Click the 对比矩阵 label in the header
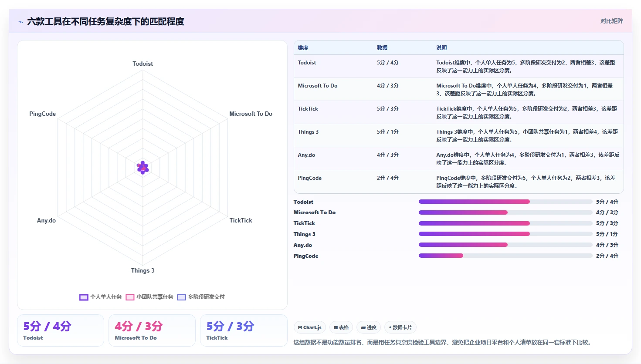This screenshot has width=641, height=364. pos(612,21)
